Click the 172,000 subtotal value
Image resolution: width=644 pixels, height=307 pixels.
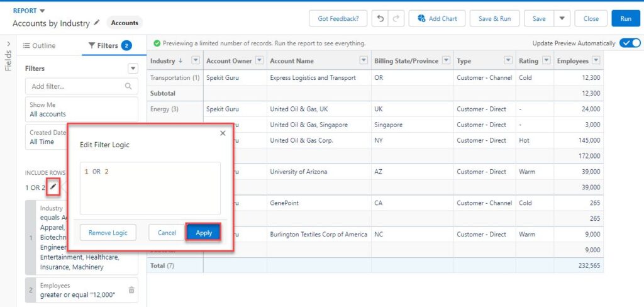588,156
